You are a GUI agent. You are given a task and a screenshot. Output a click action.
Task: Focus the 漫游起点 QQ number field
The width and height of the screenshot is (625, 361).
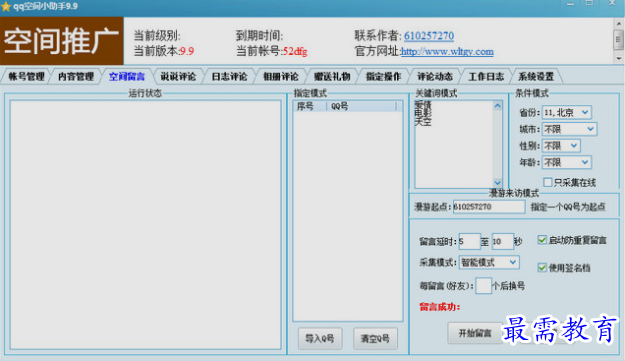[x=489, y=207]
